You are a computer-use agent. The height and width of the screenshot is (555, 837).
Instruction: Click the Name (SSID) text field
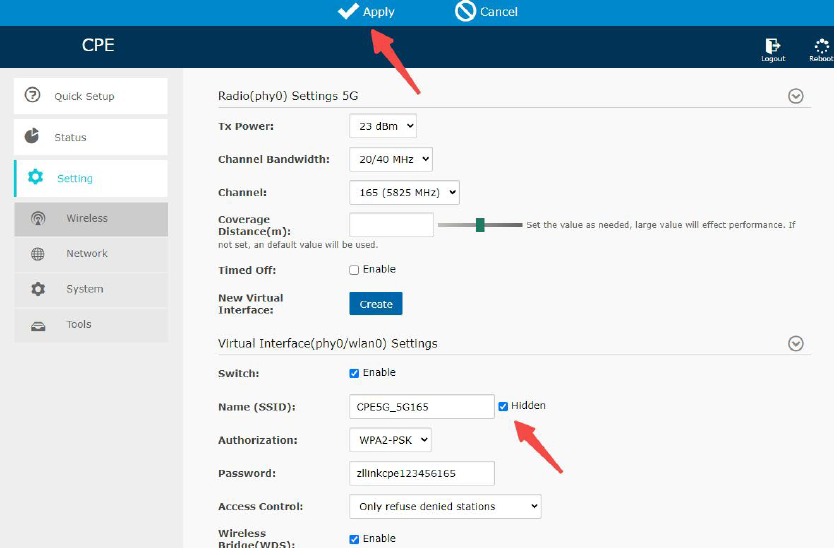tap(421, 407)
